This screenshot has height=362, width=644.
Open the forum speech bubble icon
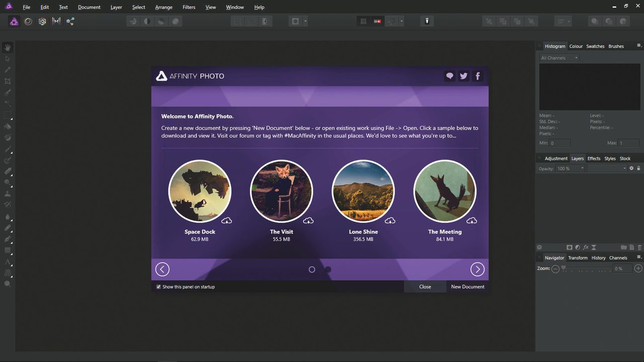(450, 76)
